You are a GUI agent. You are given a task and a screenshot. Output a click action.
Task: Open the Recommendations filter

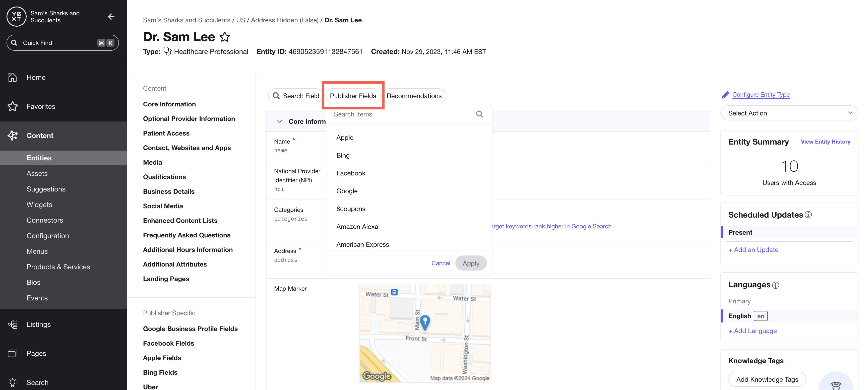414,96
